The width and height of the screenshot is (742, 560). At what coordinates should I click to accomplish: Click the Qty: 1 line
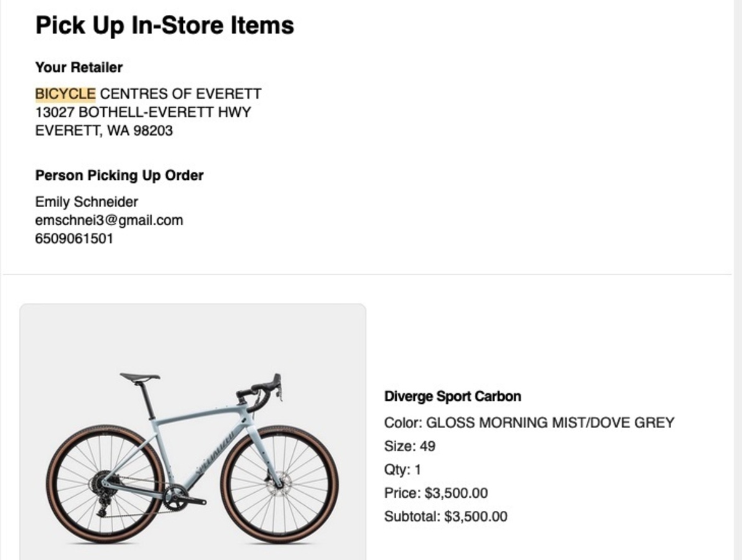pyautogui.click(x=402, y=470)
